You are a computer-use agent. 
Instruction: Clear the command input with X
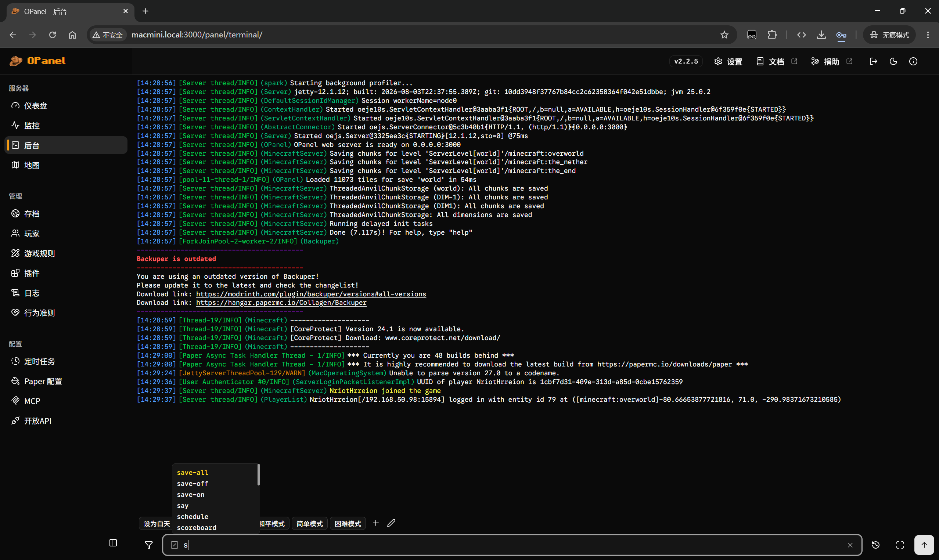pyautogui.click(x=850, y=545)
